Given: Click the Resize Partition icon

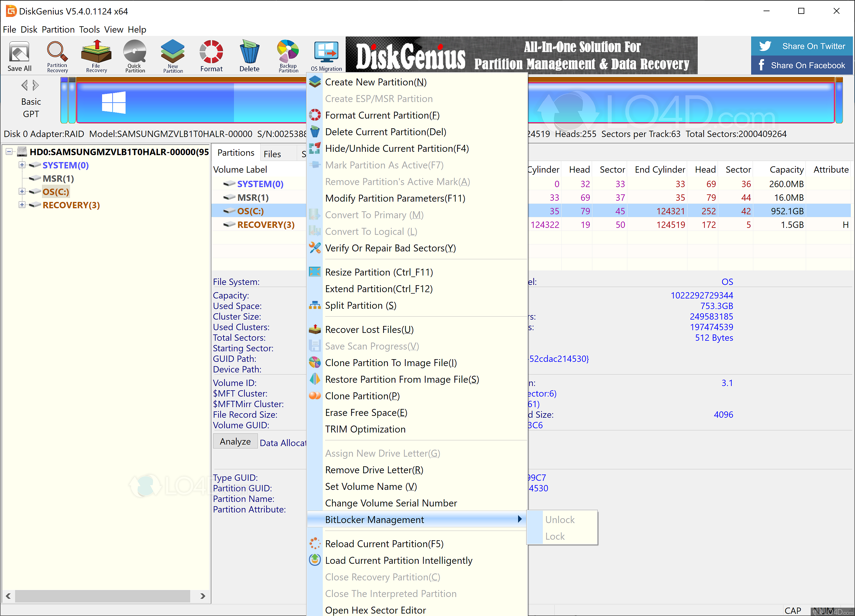Looking at the screenshot, I should (x=315, y=272).
